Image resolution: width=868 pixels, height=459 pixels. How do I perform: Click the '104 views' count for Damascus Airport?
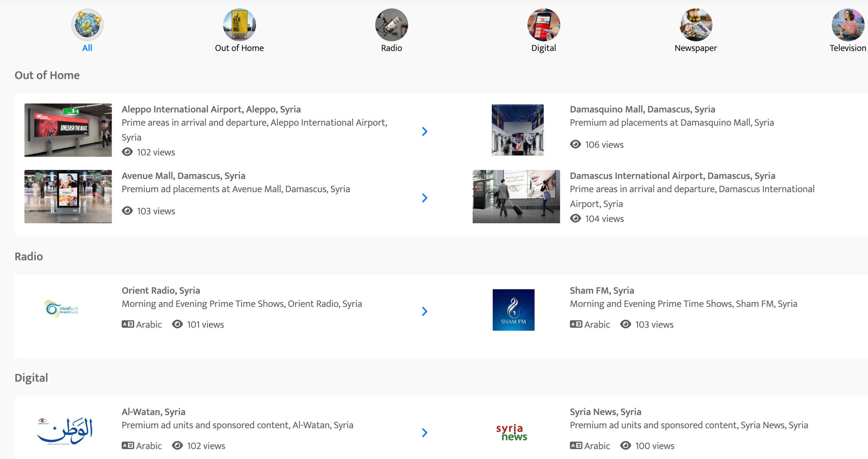click(605, 219)
